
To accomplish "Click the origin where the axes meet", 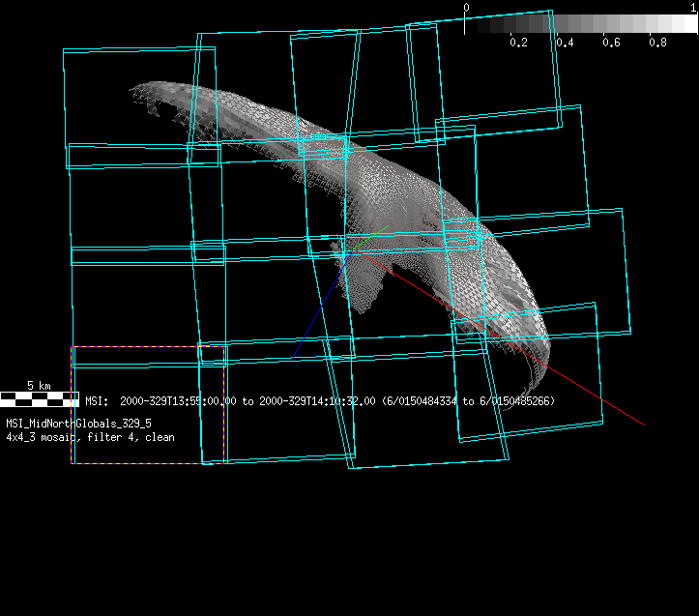I will coord(353,250).
